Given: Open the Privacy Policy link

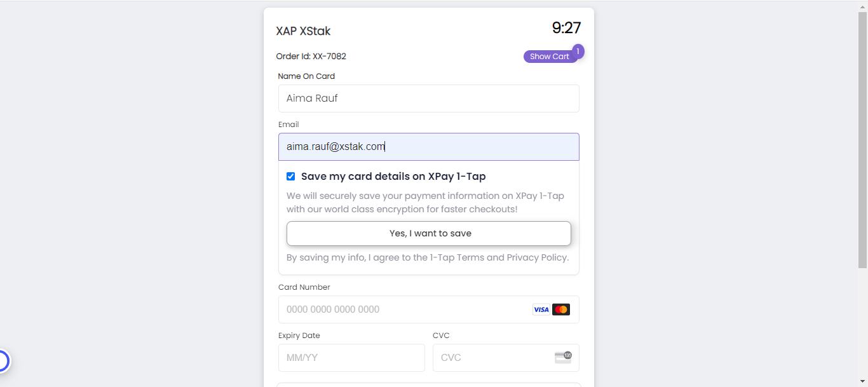Looking at the screenshot, I should click(537, 257).
